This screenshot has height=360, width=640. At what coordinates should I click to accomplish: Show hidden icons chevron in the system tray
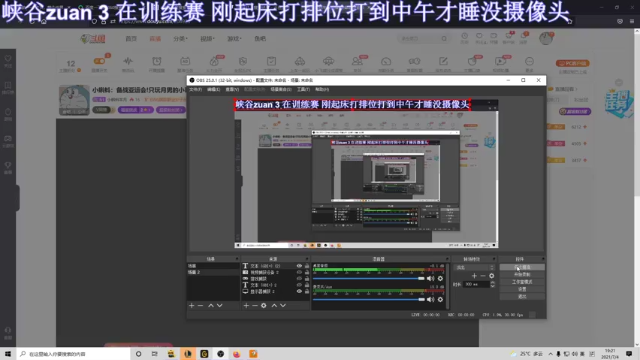click(x=551, y=354)
